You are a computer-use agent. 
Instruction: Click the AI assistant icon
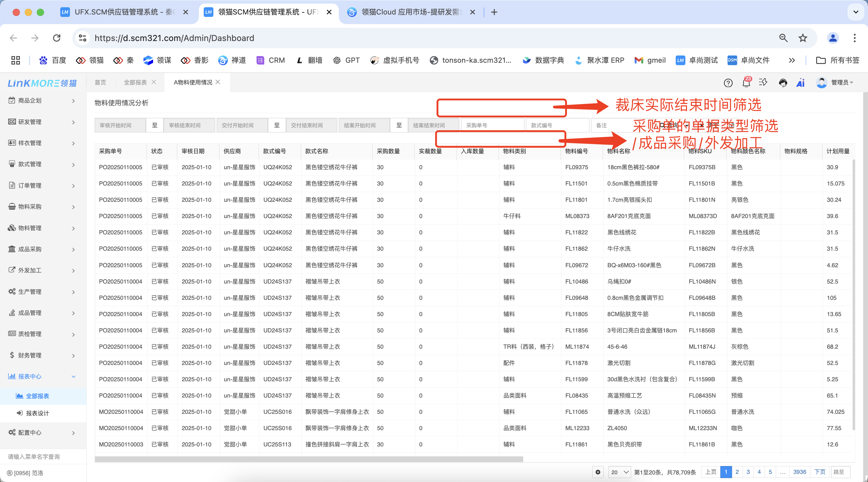click(800, 83)
